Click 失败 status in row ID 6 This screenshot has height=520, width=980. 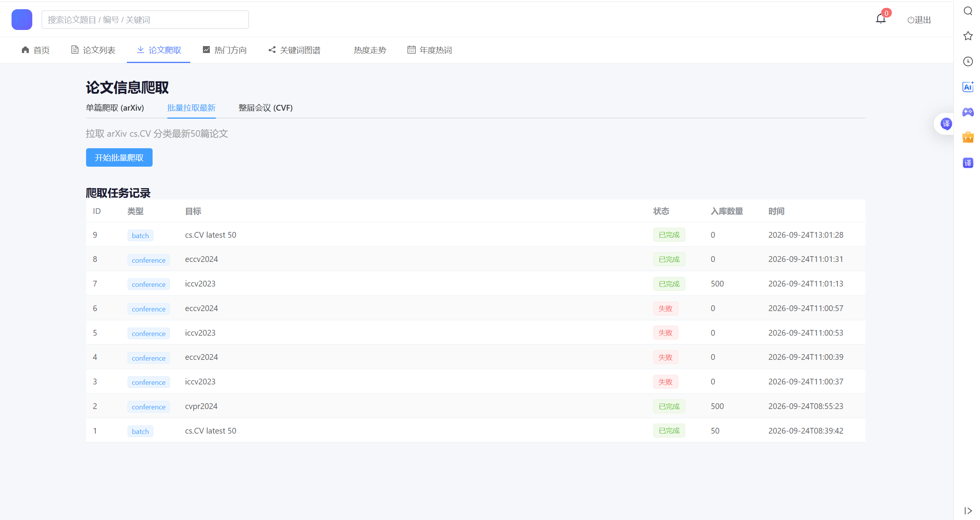pyautogui.click(x=666, y=308)
